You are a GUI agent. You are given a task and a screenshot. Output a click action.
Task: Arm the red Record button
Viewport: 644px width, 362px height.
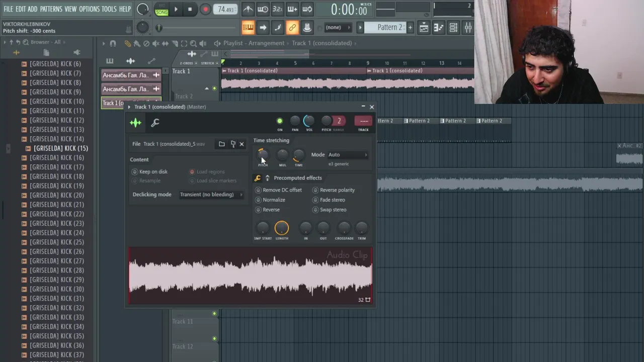tap(205, 9)
